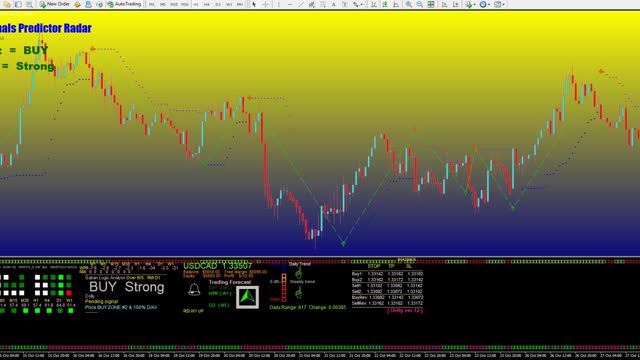This screenshot has height=360, width=640.
Task: Switch chart to M1 timeframe
Action: point(151,4)
